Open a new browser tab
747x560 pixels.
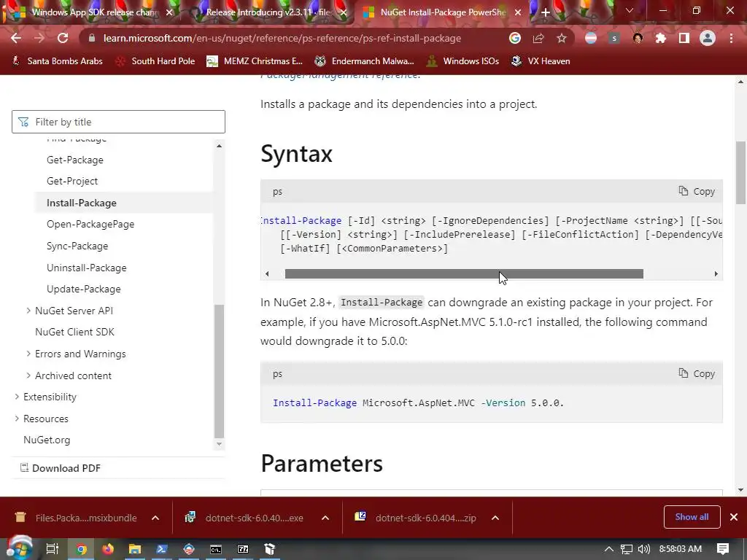point(546,12)
